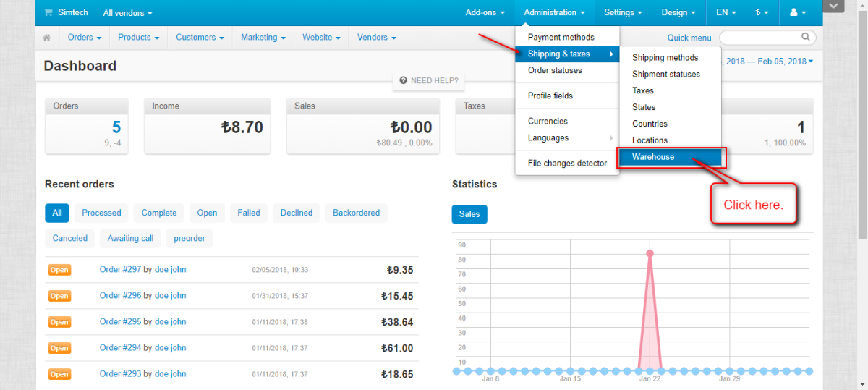868x390 pixels.
Task: Expand the Marketing navigation menu
Action: tap(263, 37)
